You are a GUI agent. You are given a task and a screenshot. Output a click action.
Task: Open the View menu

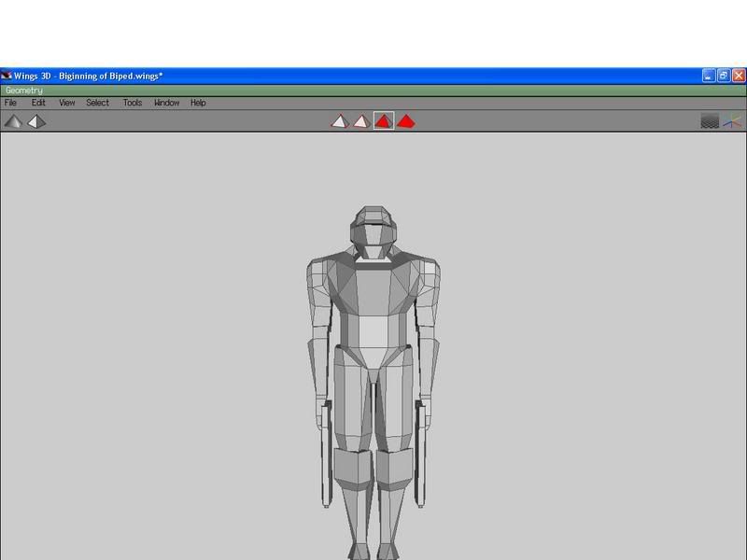(x=66, y=103)
